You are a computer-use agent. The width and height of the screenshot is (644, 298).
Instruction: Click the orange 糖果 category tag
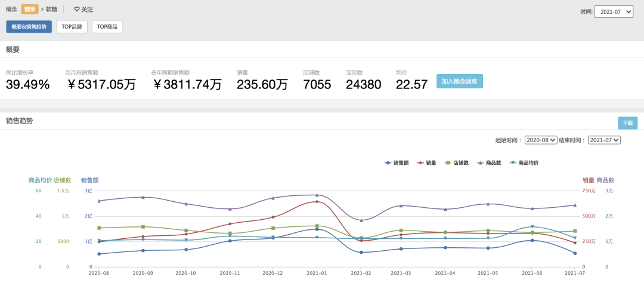[30, 9]
